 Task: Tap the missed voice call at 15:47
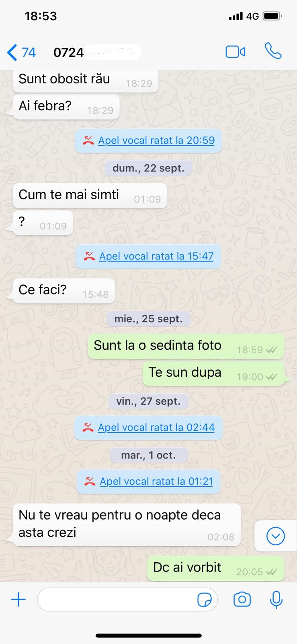click(148, 256)
